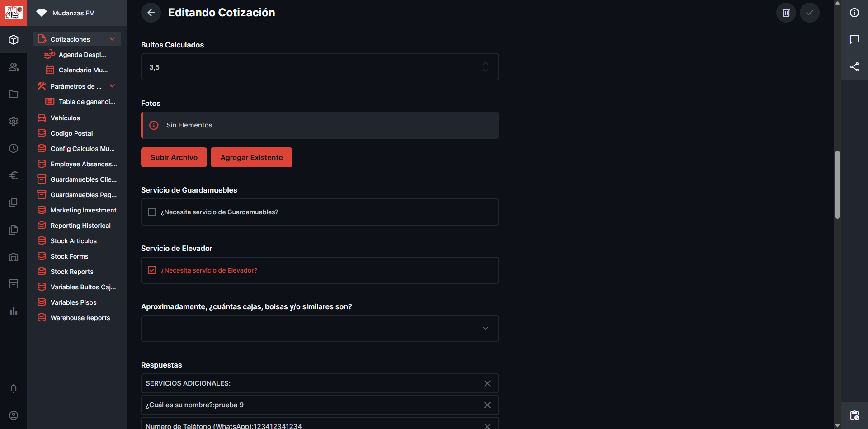The height and width of the screenshot is (429, 868).
Task: Click the share icon
Action: click(854, 67)
